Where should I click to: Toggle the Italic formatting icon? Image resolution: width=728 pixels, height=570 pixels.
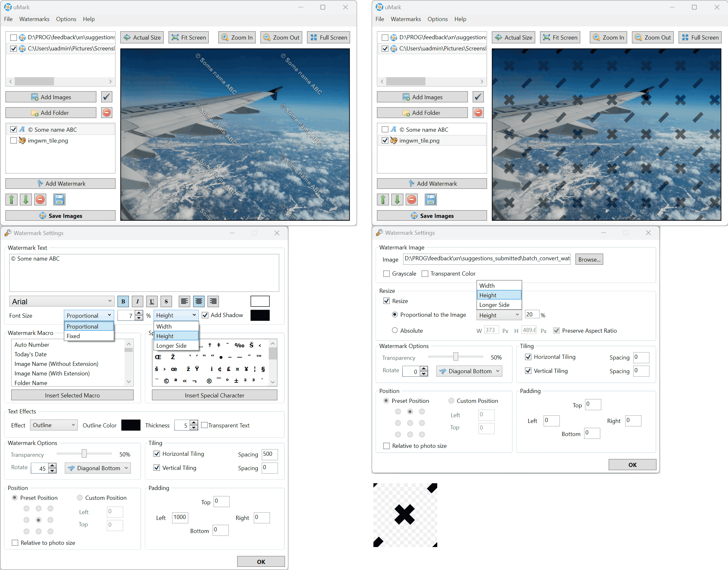137,301
